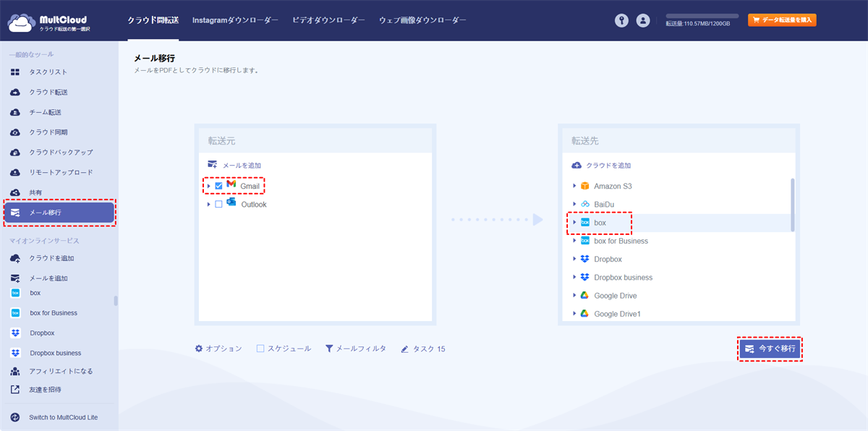Click the team transfer sidebar icon

[x=15, y=112]
